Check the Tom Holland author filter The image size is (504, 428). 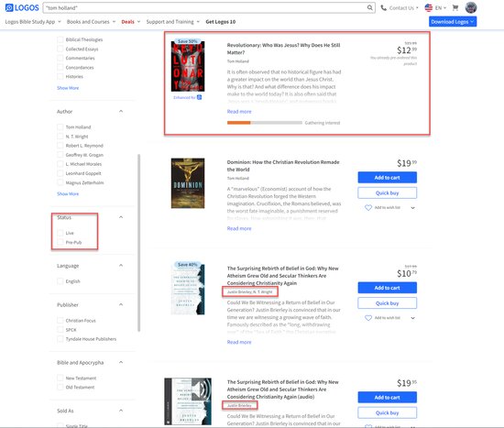coord(60,127)
